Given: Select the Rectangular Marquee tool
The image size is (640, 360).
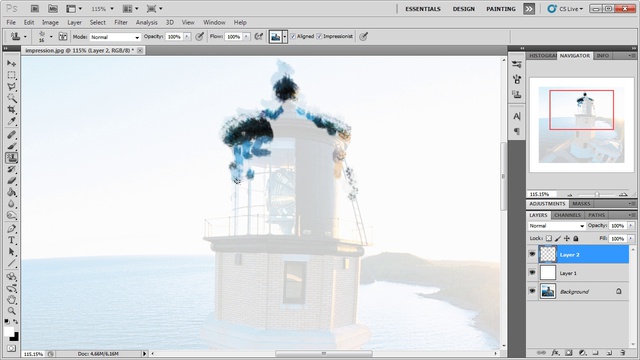Looking at the screenshot, I should pos(11,75).
